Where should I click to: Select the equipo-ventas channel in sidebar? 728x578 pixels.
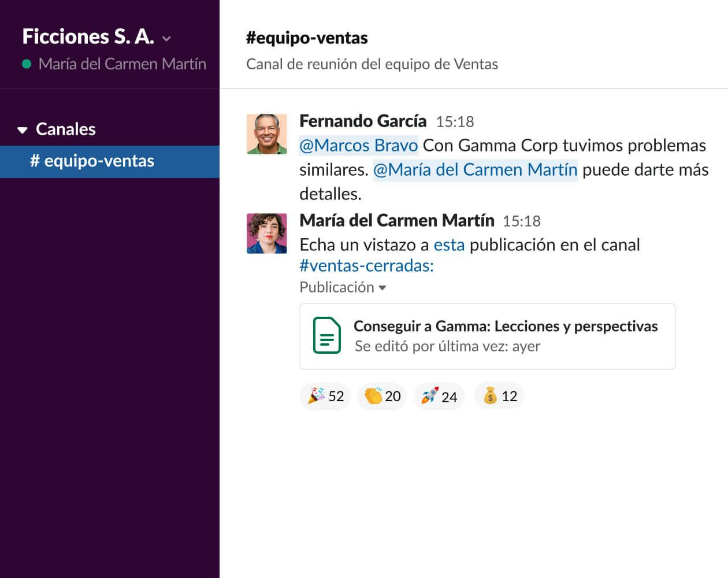92,161
